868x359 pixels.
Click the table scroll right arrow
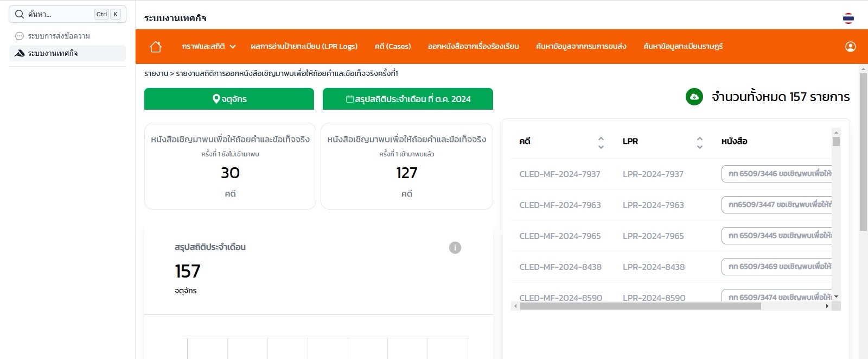(x=827, y=306)
